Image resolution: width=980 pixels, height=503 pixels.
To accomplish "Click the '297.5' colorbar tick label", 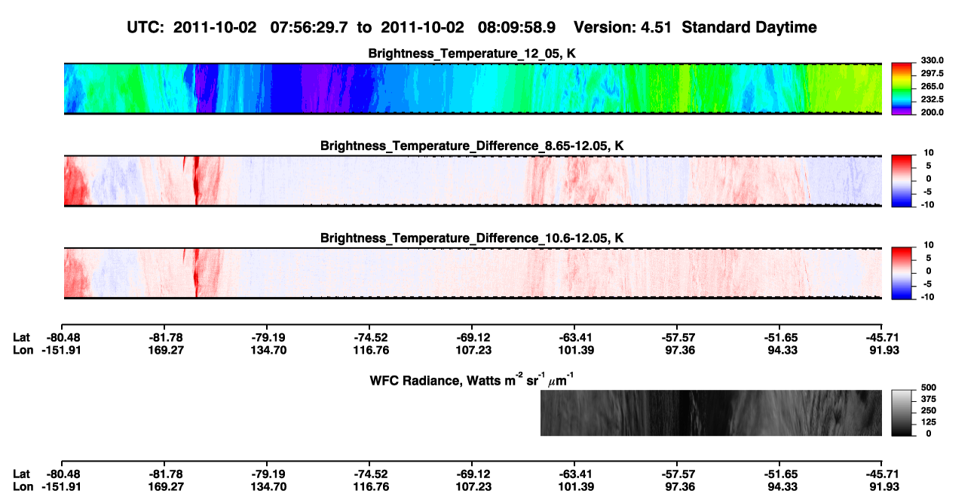I will click(x=932, y=74).
